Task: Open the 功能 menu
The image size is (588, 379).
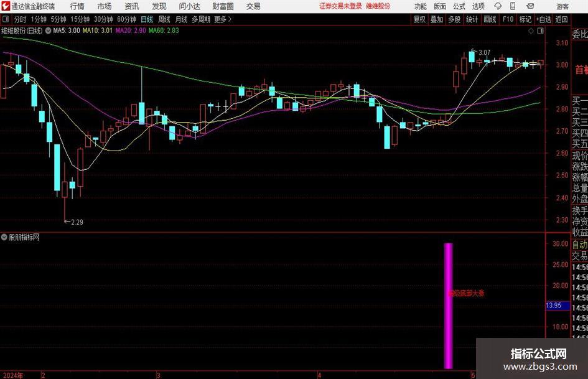Action: [x=421, y=6]
